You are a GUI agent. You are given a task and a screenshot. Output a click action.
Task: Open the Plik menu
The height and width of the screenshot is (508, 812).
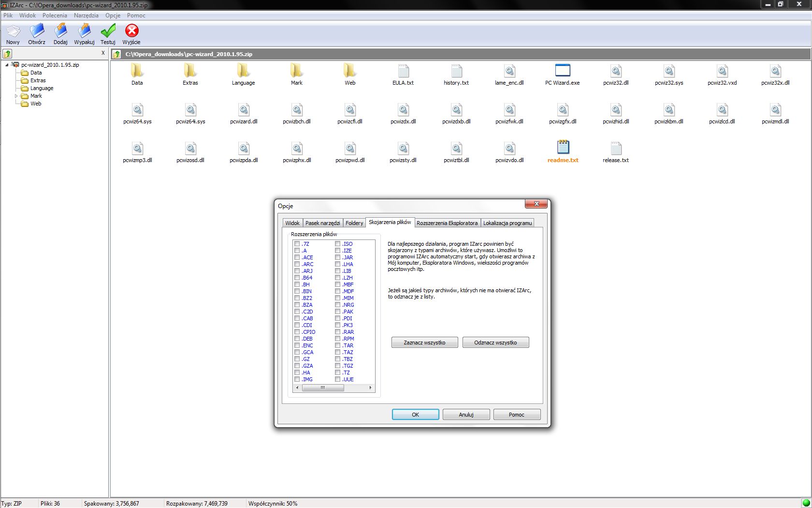point(8,15)
